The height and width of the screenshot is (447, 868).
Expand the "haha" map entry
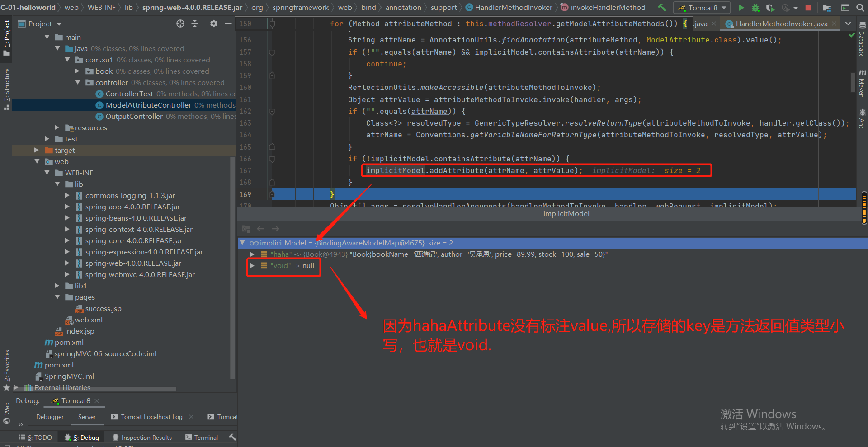252,254
